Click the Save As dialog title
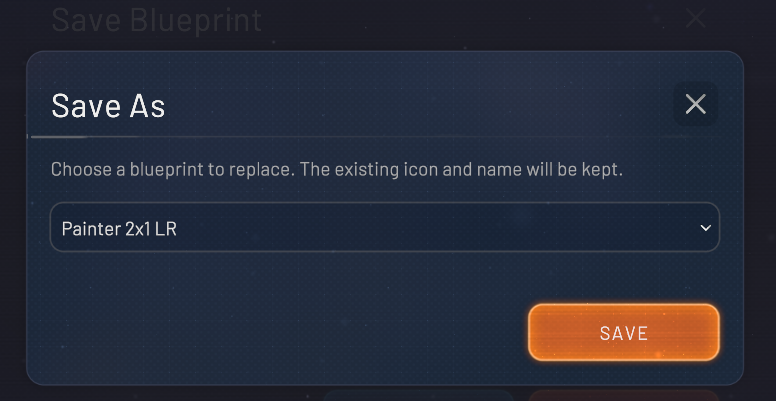 pos(108,105)
